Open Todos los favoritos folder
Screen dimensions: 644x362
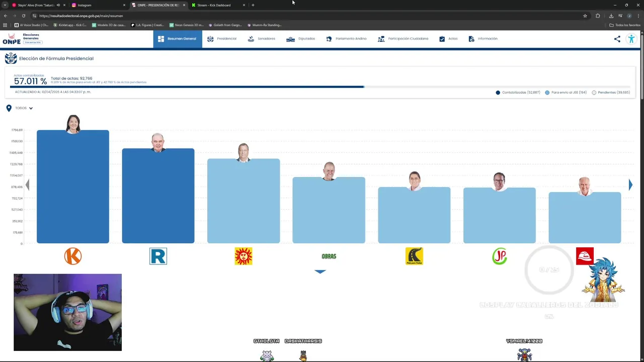[x=625, y=25]
